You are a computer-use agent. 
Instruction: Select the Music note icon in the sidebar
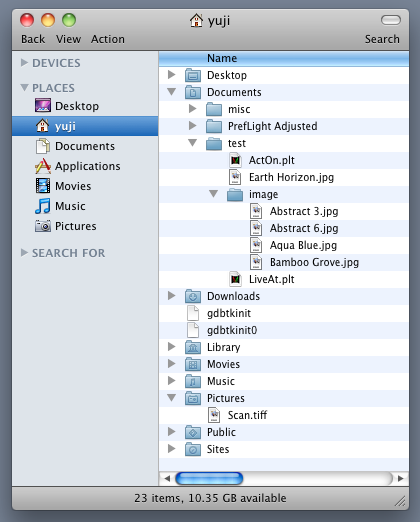pyautogui.click(x=43, y=206)
